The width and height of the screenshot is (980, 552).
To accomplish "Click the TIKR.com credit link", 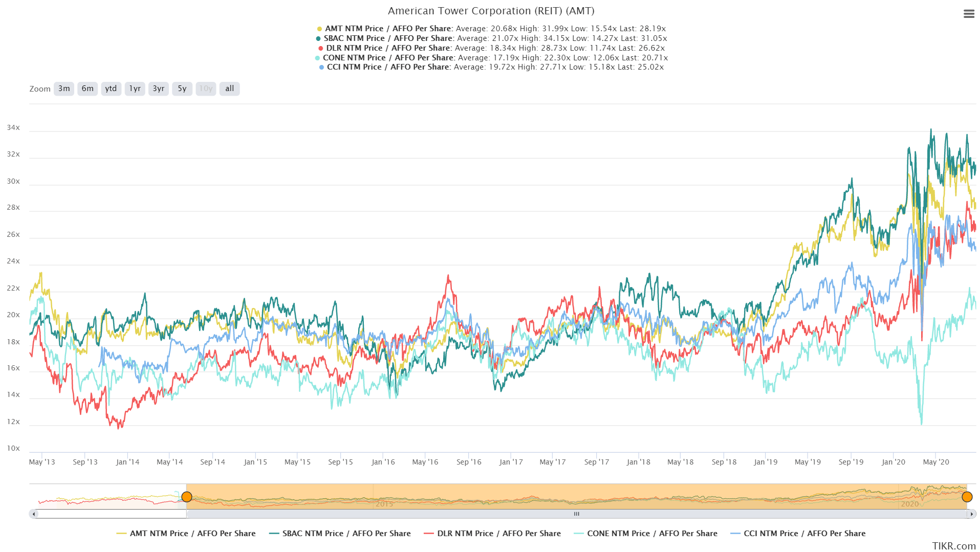I will 954,546.
